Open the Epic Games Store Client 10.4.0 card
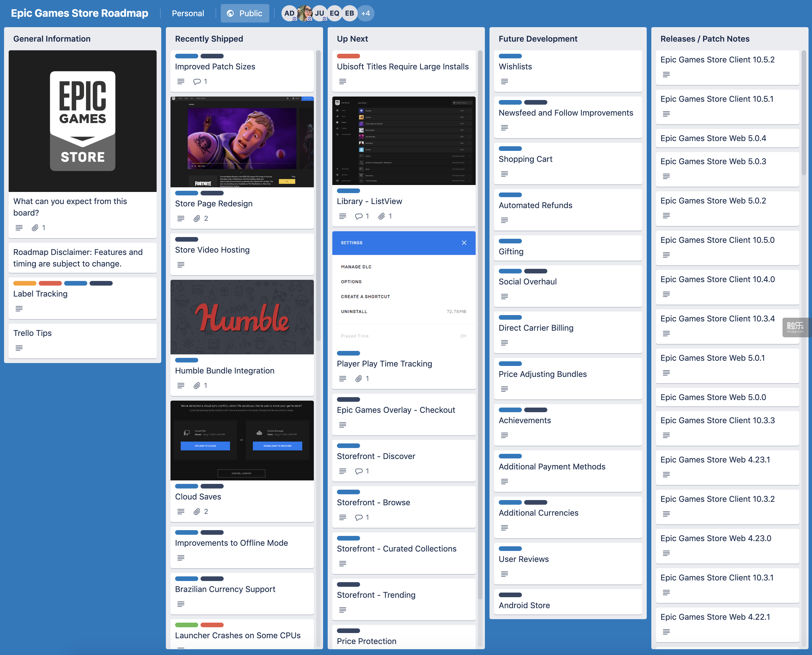This screenshot has width=812, height=655. [x=728, y=287]
